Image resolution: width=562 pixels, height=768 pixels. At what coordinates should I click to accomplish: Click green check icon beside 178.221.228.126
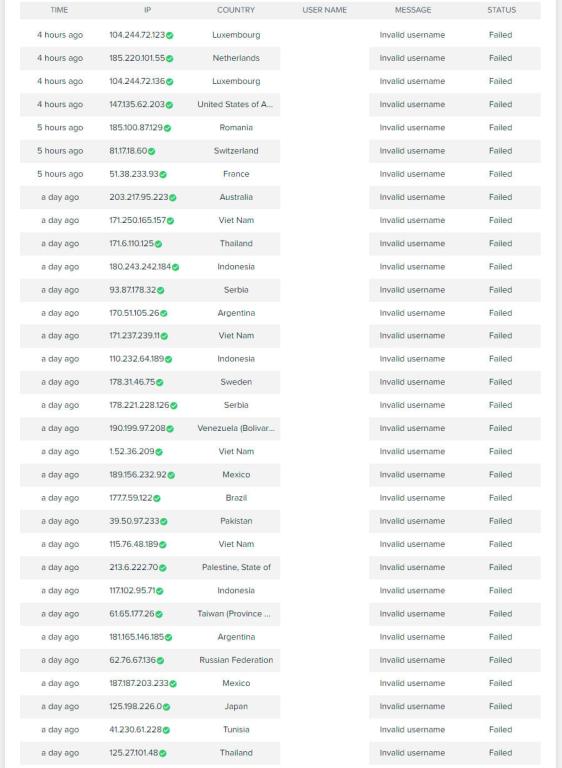[x=173, y=406]
